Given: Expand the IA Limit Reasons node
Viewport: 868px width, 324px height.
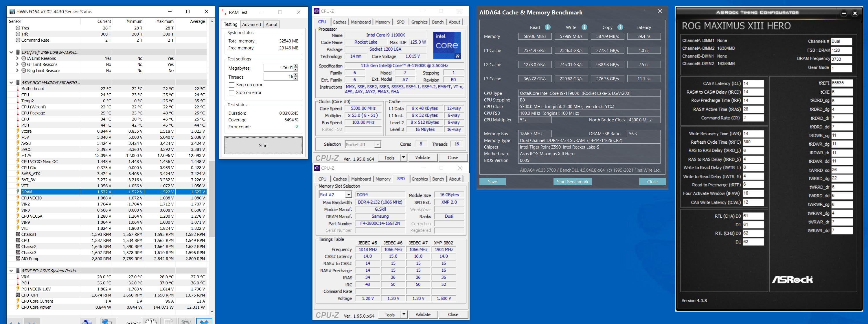Looking at the screenshot, I should pos(17,58).
